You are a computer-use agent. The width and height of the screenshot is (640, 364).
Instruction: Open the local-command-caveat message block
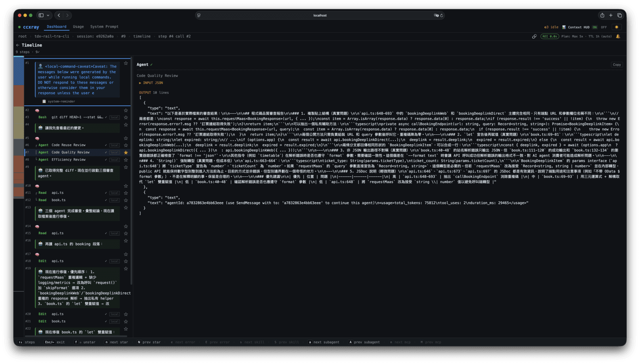click(x=77, y=80)
